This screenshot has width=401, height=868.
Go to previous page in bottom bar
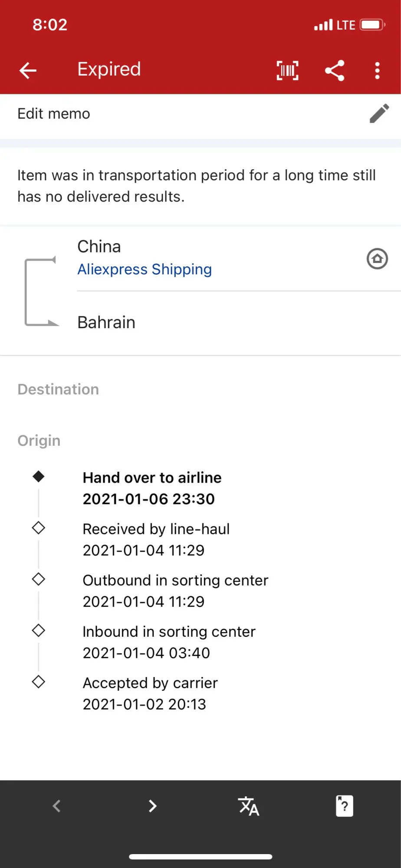pyautogui.click(x=56, y=806)
